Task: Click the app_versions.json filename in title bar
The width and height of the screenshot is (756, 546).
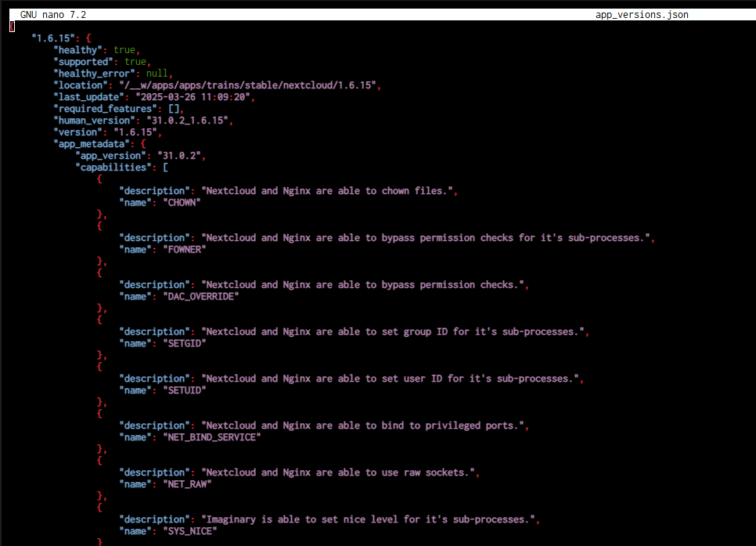Action: (642, 14)
